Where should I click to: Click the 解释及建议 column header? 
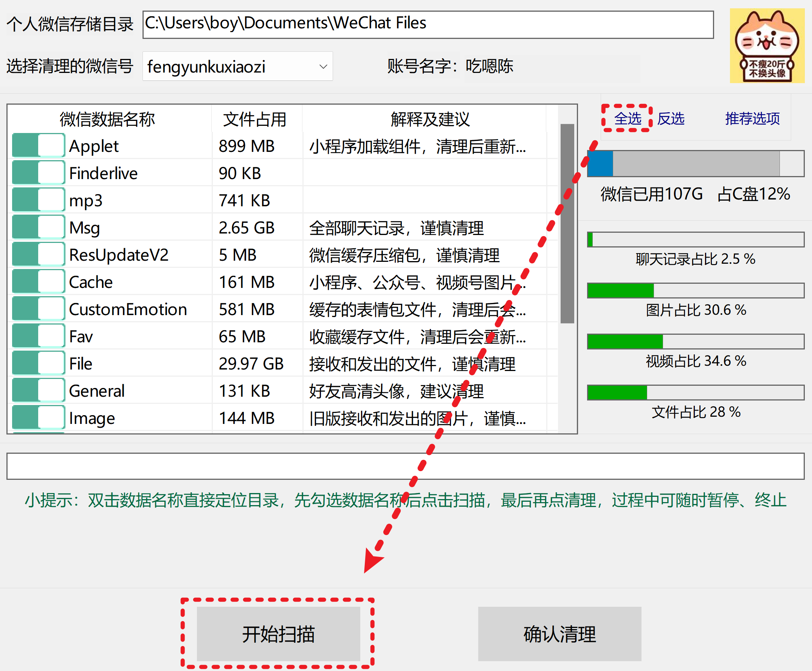point(430,119)
